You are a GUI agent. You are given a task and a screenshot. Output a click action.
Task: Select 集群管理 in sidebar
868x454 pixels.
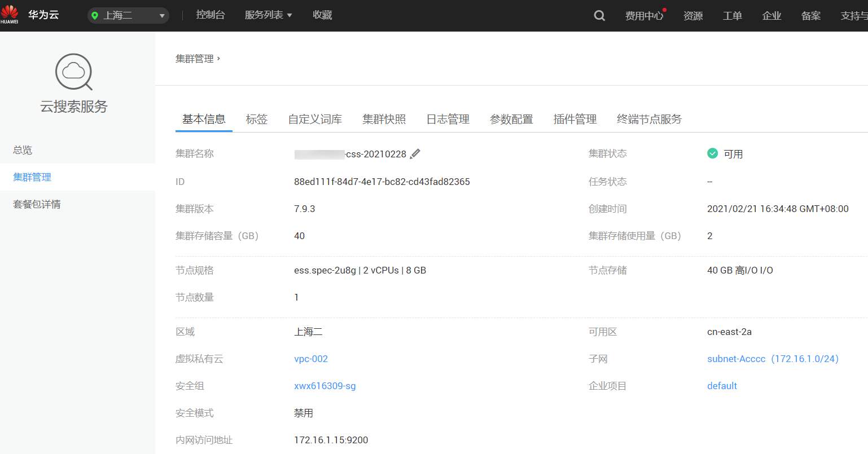coord(32,177)
